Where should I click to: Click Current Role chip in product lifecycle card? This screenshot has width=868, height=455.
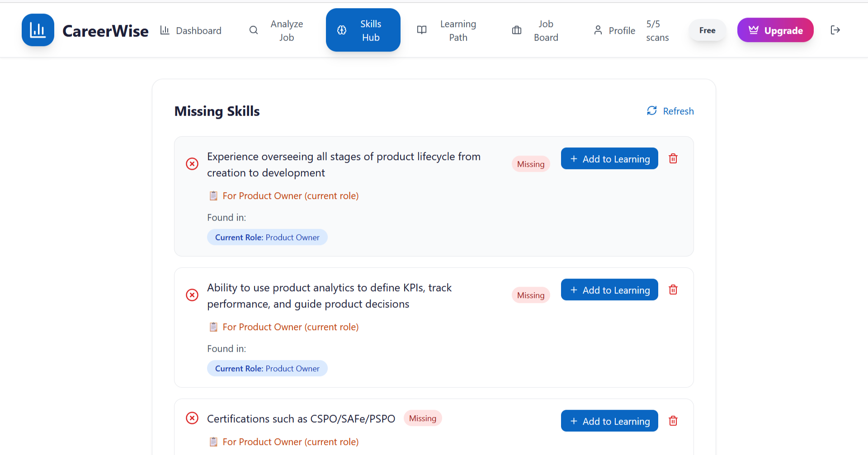pyautogui.click(x=267, y=237)
